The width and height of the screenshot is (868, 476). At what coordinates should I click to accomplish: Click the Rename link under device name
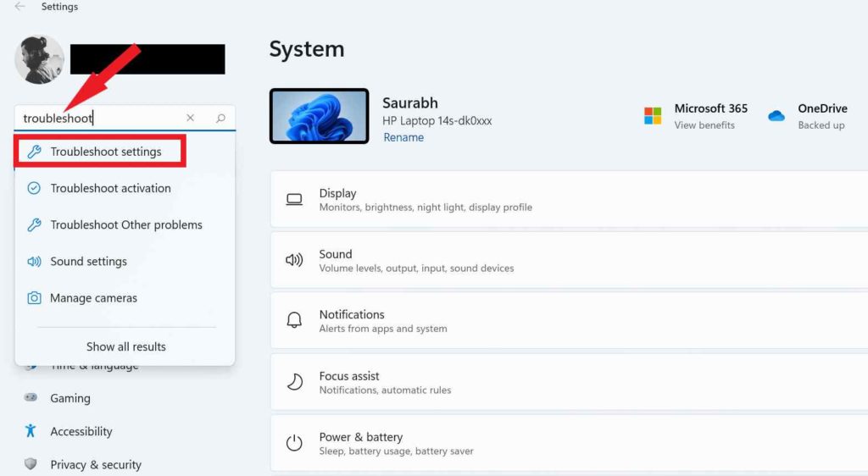click(x=403, y=138)
